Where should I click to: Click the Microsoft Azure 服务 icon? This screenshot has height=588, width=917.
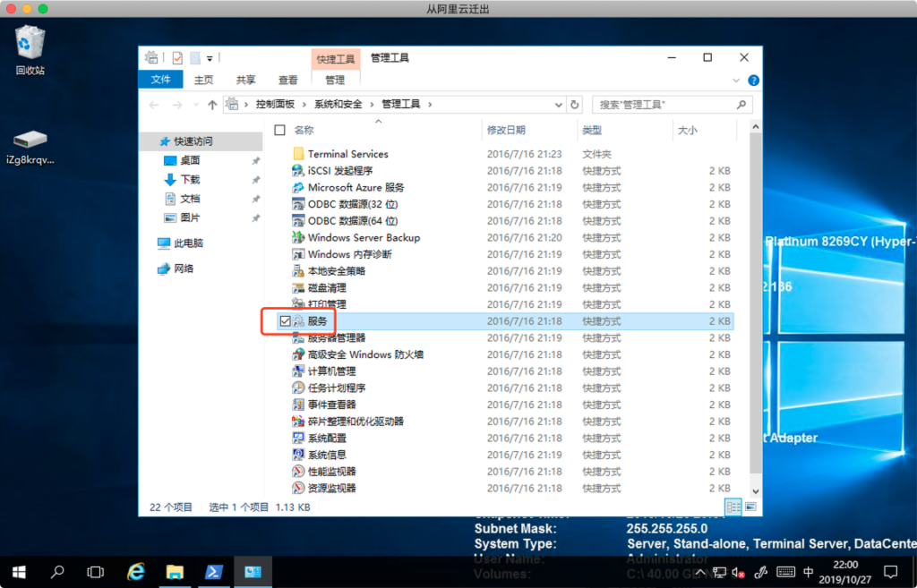click(299, 187)
